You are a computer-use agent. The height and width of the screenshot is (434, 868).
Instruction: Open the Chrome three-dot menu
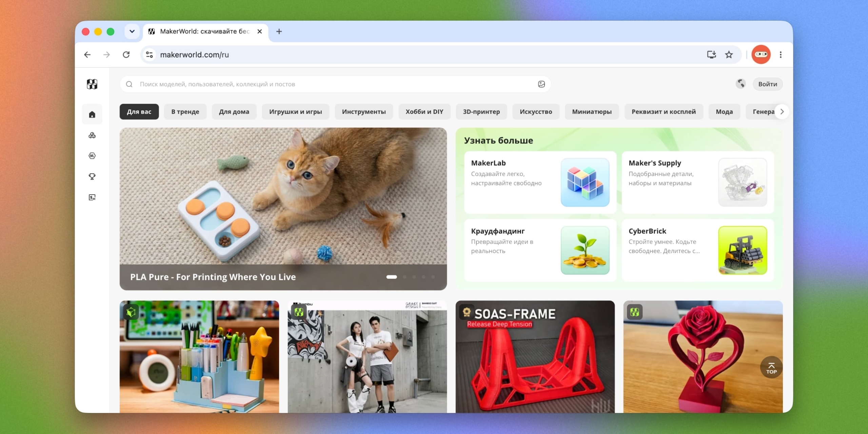click(781, 55)
